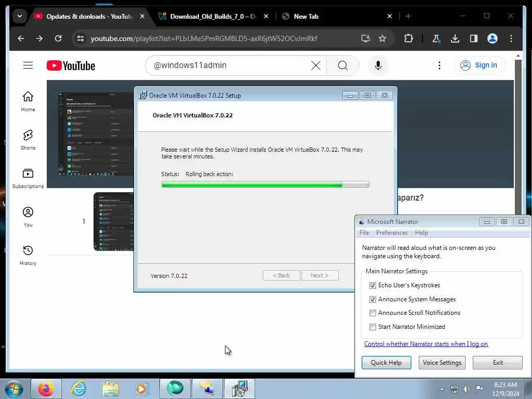Open the Narrator Preferences menu

pyautogui.click(x=392, y=233)
